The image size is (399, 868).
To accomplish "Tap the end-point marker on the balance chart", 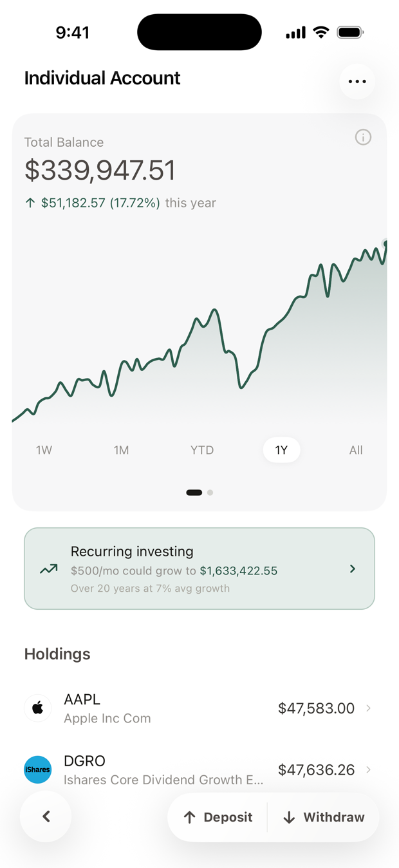I will point(385,243).
